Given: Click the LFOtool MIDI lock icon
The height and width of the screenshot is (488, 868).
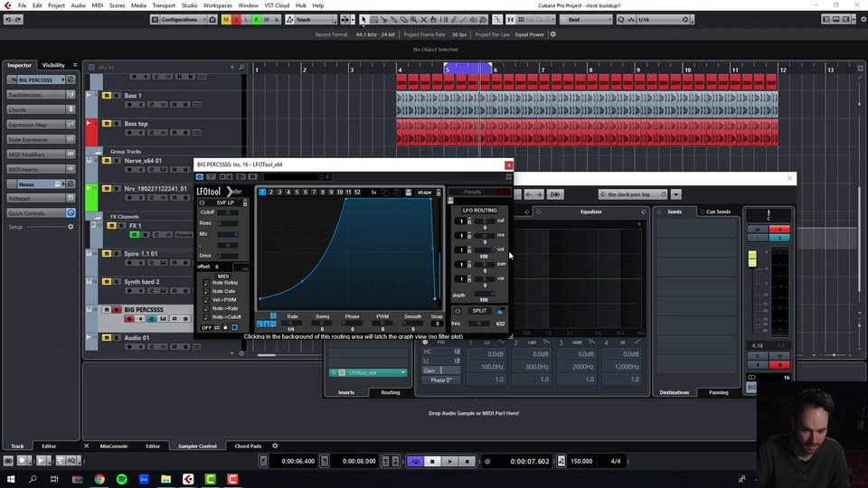Looking at the screenshot, I should pyautogui.click(x=225, y=327).
